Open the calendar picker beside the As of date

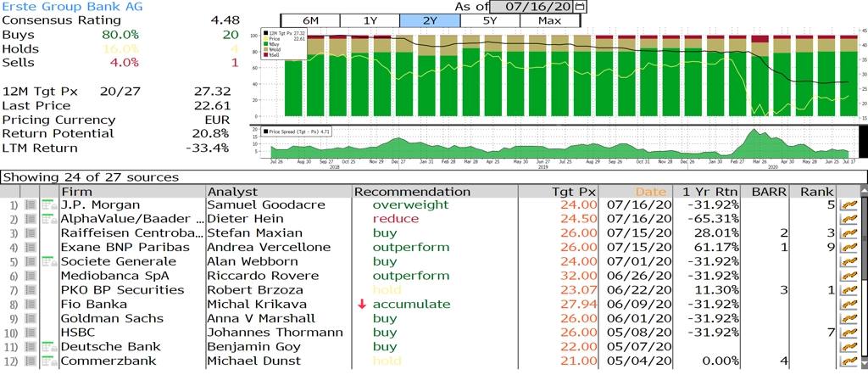580,7
